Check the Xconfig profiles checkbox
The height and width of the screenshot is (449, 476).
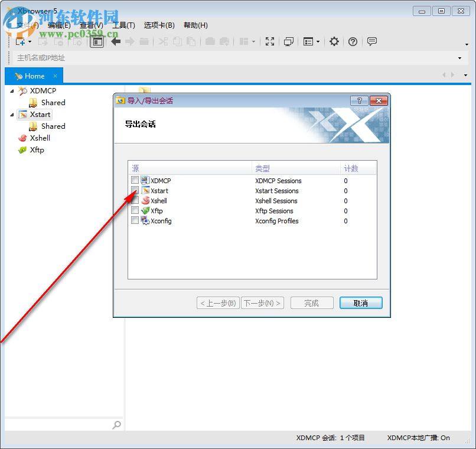coord(135,220)
